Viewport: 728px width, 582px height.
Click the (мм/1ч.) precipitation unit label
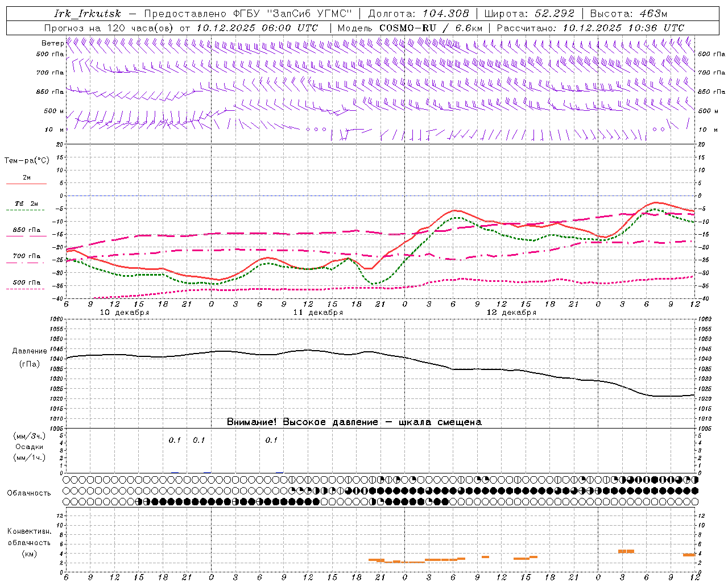click(29, 458)
